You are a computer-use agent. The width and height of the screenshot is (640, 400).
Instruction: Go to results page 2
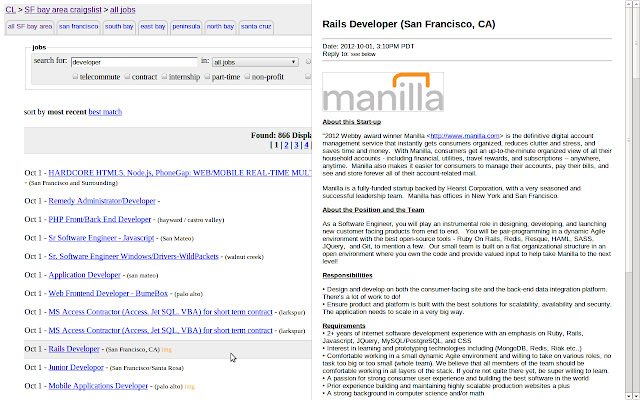pyautogui.click(x=286, y=145)
